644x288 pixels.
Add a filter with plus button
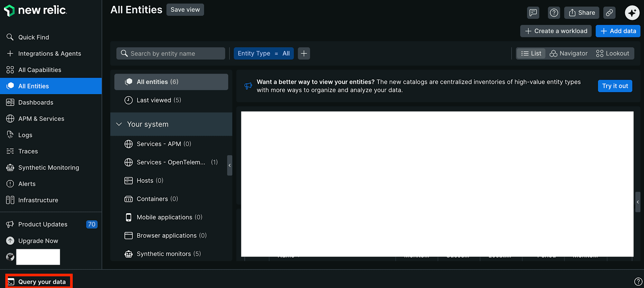click(304, 54)
